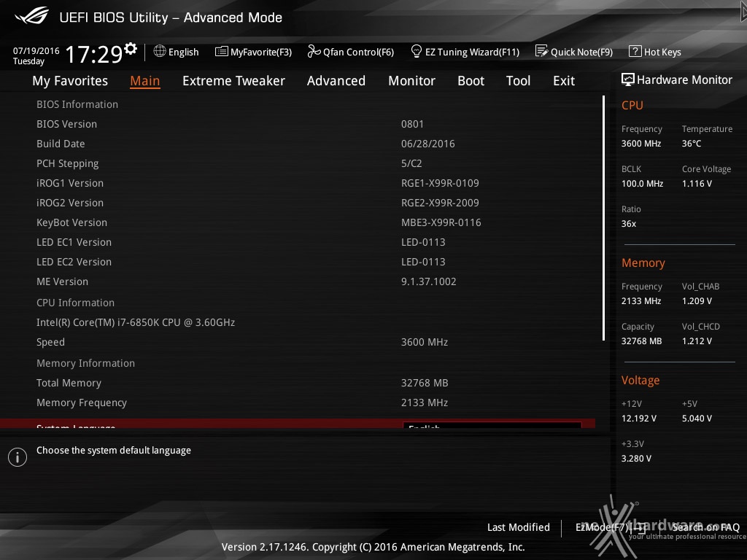747x560 pixels.
Task: Click build date value 06/28/2016
Action: (427, 144)
